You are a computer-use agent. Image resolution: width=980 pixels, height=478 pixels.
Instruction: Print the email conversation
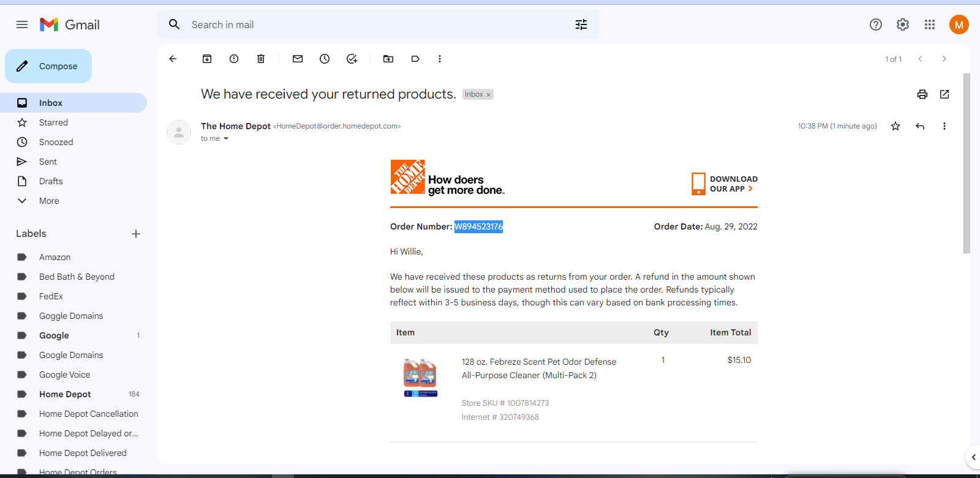[x=922, y=94]
